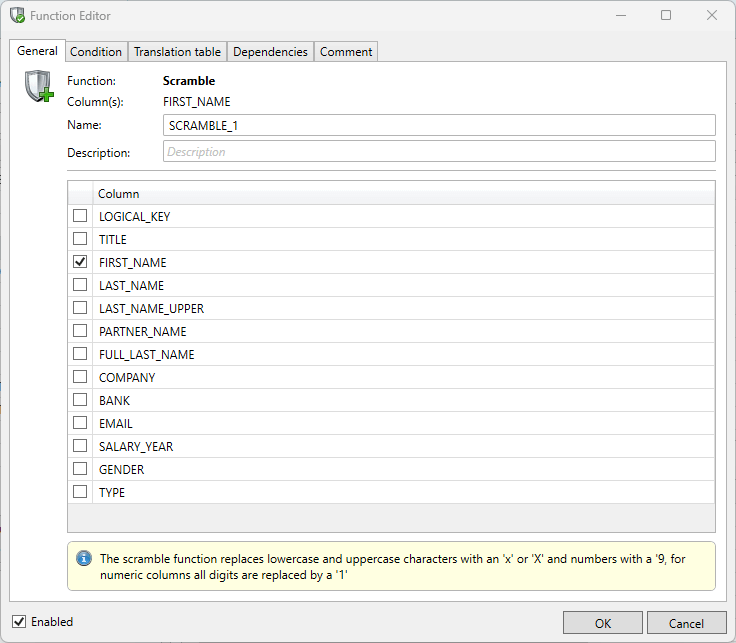This screenshot has height=643, width=736.
Task: Select the SALARY_YEAR row text
Action: [x=136, y=447]
